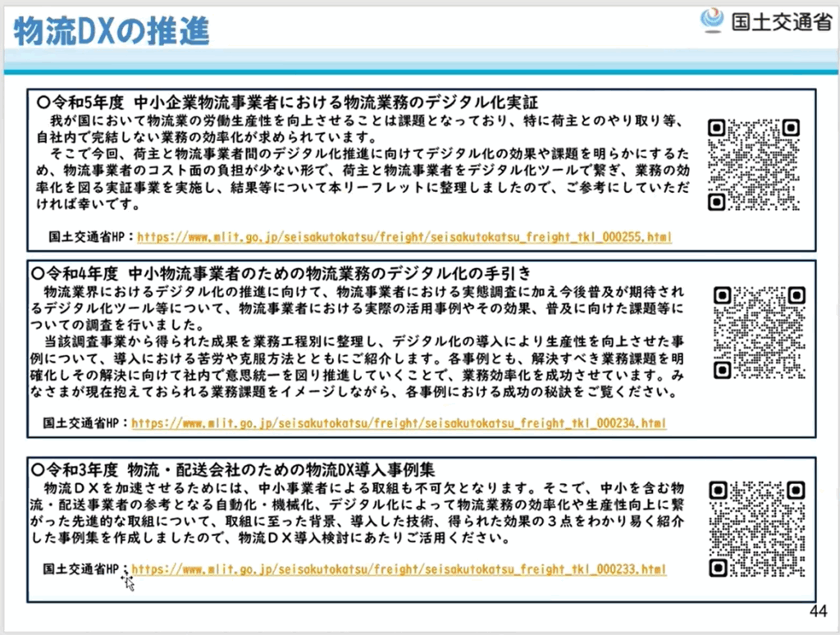The width and height of the screenshot is (840, 635).
Task: Click the QR code in the 令和4年度 box
Action: [760, 332]
